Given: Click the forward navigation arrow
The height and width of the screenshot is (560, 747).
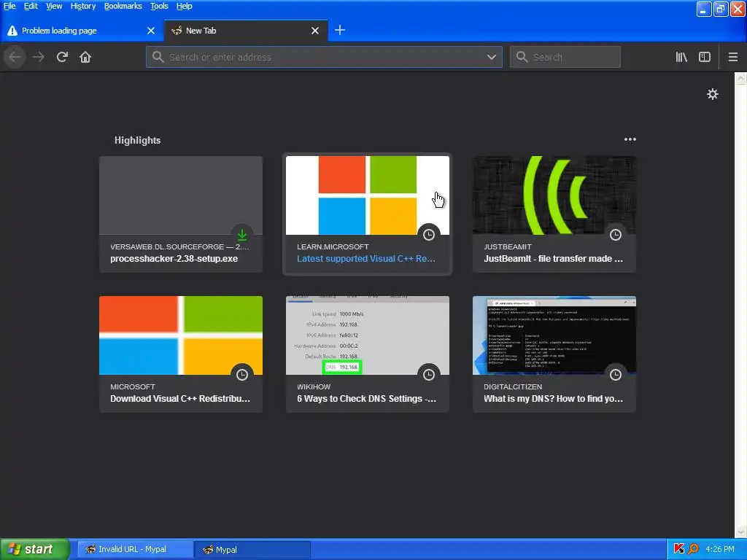Looking at the screenshot, I should point(39,57).
